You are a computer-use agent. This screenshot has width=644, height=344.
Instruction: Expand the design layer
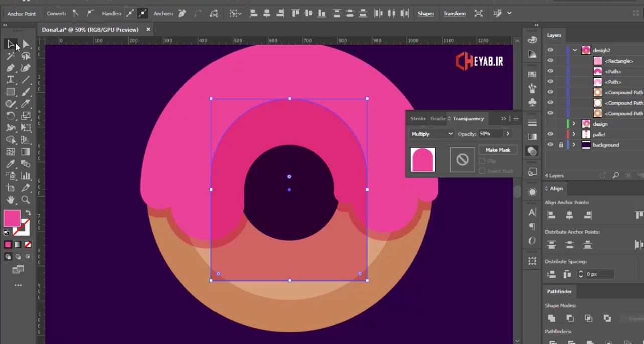pyautogui.click(x=574, y=124)
